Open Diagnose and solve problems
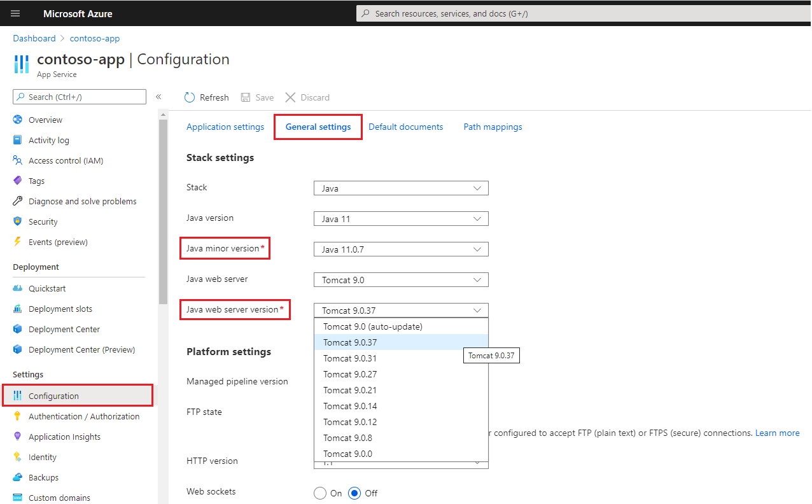 [x=82, y=200]
